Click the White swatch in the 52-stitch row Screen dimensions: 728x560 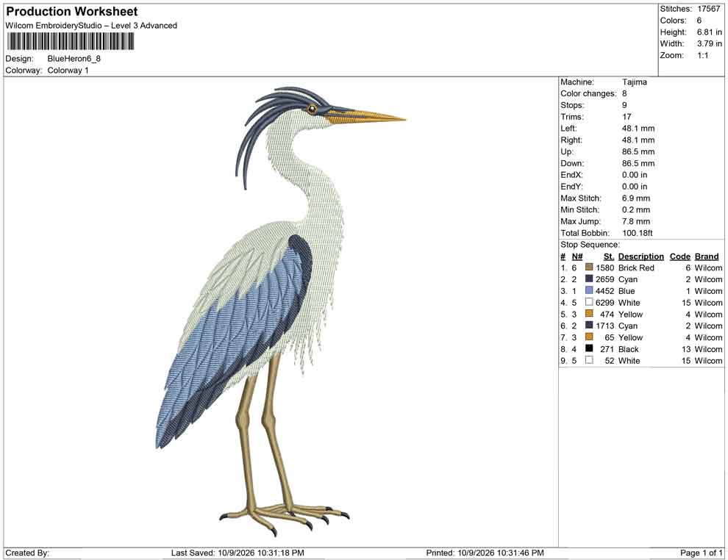(589, 360)
